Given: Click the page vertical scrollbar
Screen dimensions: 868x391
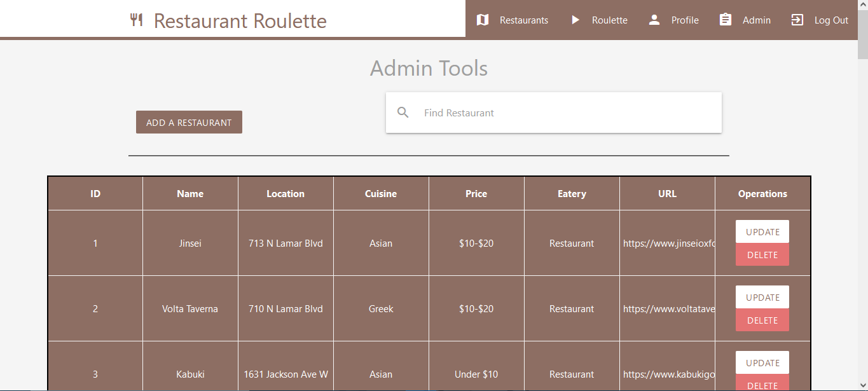Looking at the screenshot, I should click(863, 195).
